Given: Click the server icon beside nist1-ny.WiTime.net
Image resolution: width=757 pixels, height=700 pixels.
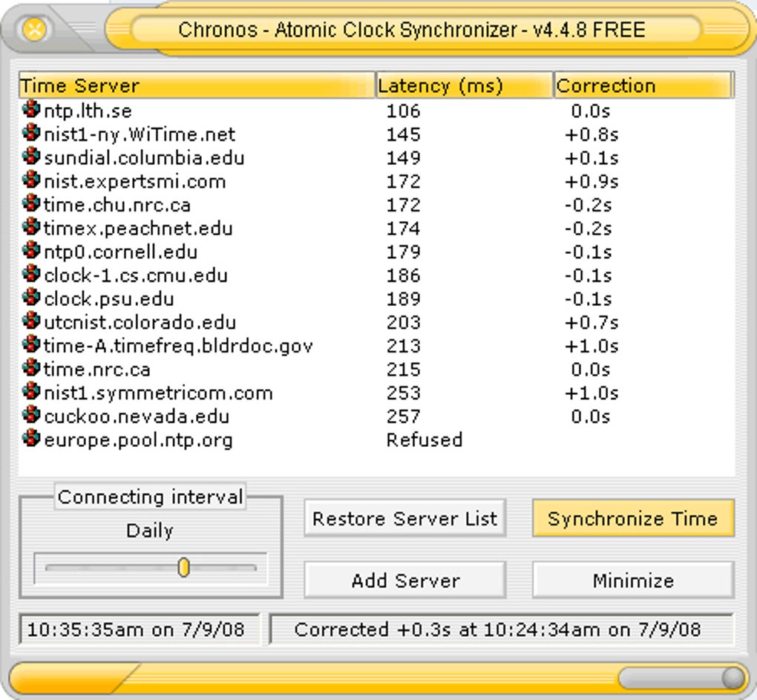Looking at the screenshot, I should point(31,133).
